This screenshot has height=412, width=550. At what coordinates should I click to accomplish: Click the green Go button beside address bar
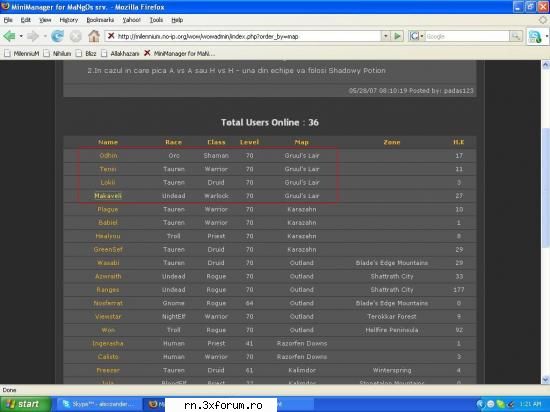[x=397, y=36]
